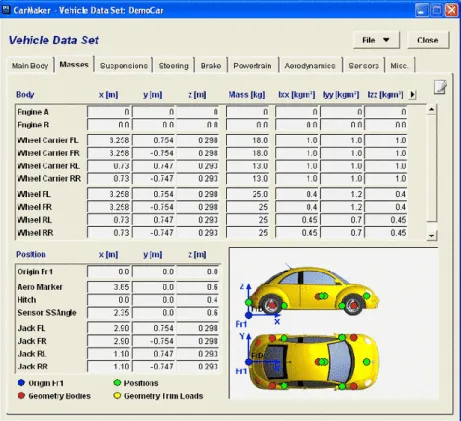The image size is (461, 421).
Task: Click the 'Sensor SSAngle' row label
Action: [x=47, y=313]
